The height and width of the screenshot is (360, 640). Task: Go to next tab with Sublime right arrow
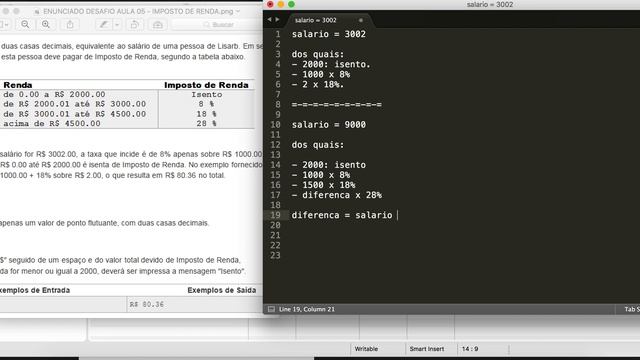pyautogui.click(x=277, y=20)
